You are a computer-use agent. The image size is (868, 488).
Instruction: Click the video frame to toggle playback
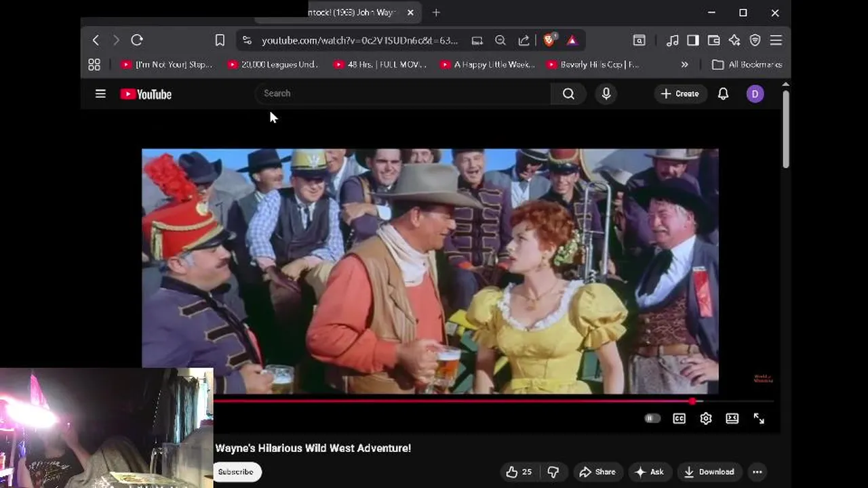(x=430, y=271)
